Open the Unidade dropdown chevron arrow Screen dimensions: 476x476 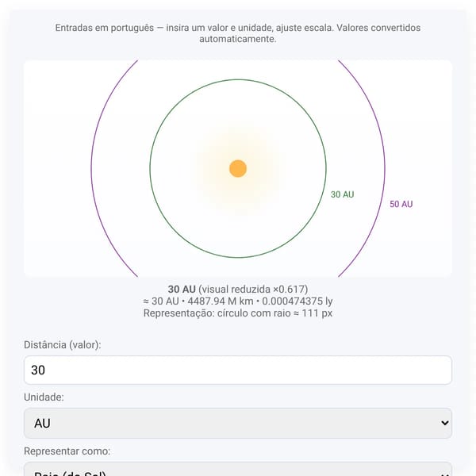(x=445, y=423)
